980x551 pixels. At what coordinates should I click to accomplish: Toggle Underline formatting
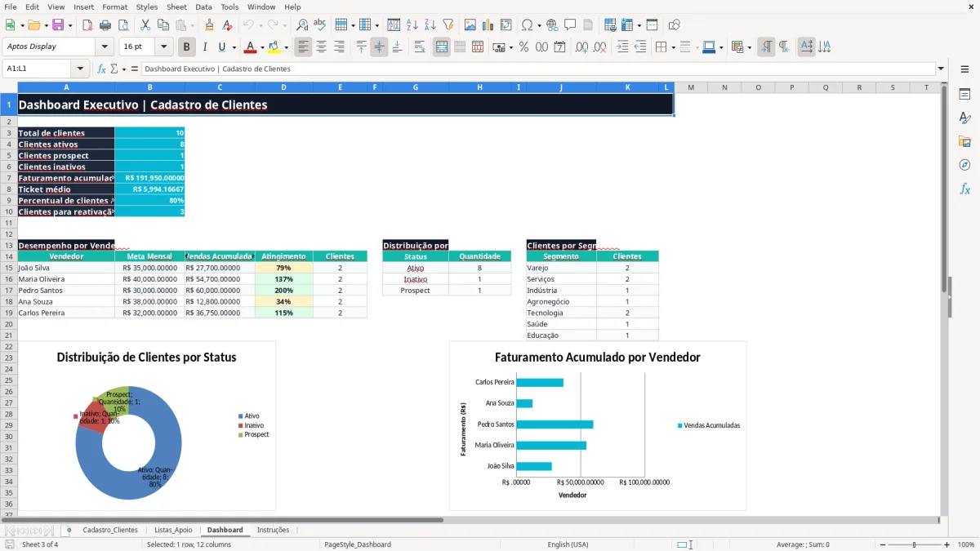(x=220, y=47)
